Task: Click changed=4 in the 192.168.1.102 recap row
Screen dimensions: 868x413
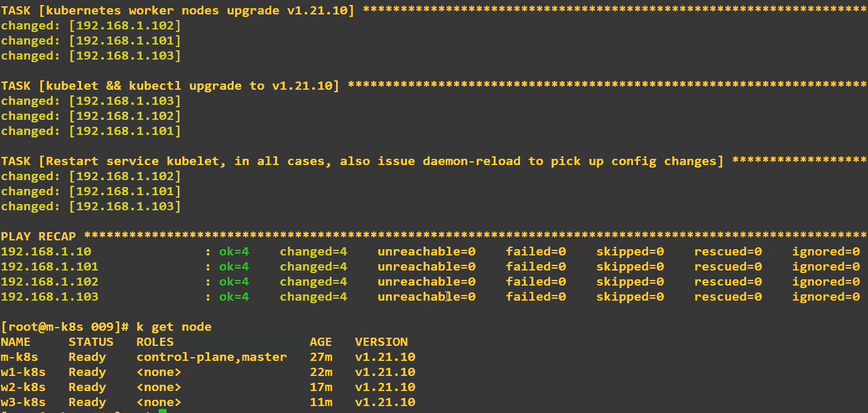Action: pos(313,282)
